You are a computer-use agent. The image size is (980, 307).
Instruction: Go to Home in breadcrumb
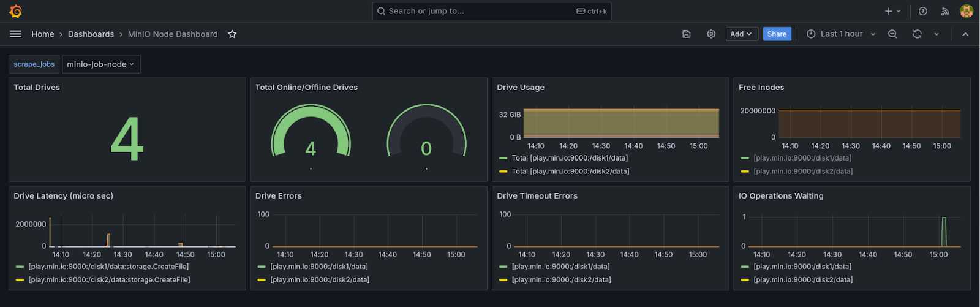tap(43, 34)
